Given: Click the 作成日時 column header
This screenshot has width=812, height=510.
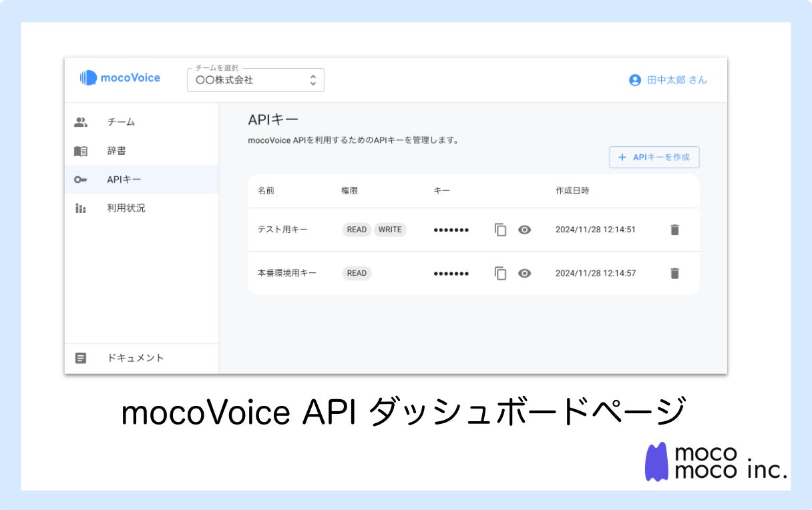Looking at the screenshot, I should 572,191.
